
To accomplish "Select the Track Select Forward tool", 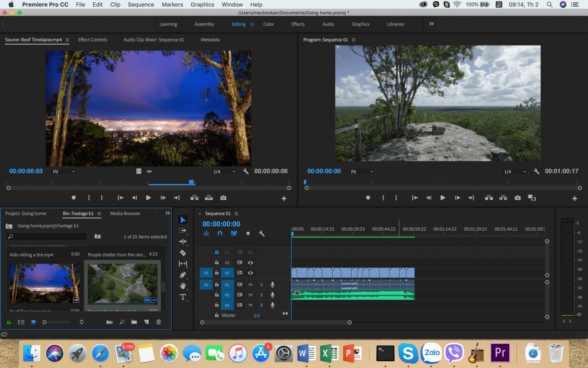I will pos(183,231).
